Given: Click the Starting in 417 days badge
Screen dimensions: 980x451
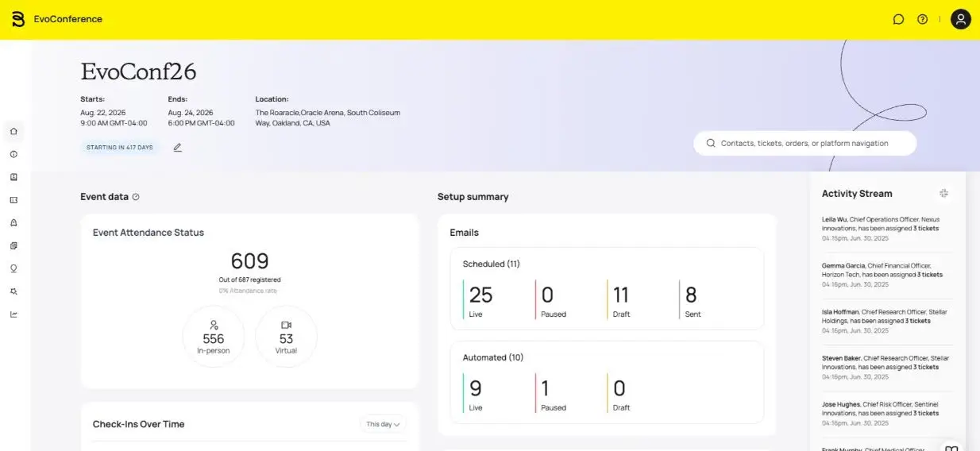Looking at the screenshot, I should [x=120, y=147].
